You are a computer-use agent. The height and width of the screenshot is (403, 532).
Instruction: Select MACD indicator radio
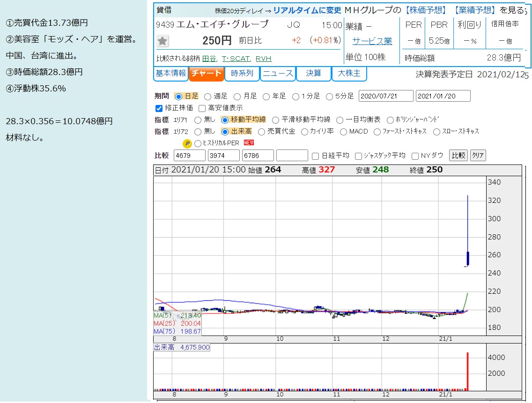(343, 132)
